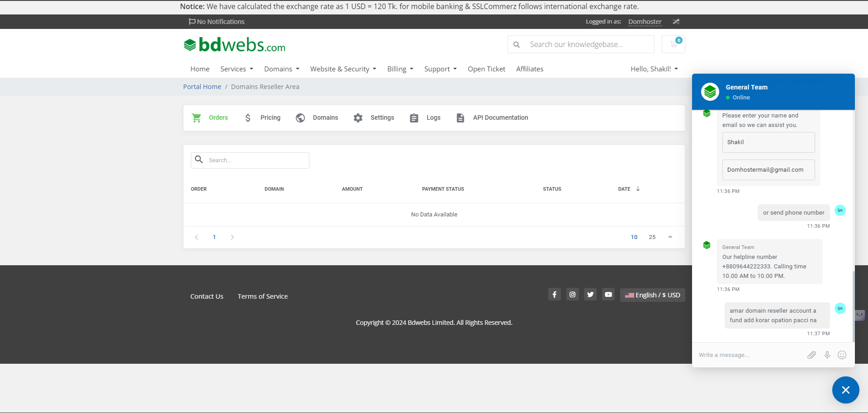
Task: Click the Domhoster logged-in link
Action: (x=645, y=22)
